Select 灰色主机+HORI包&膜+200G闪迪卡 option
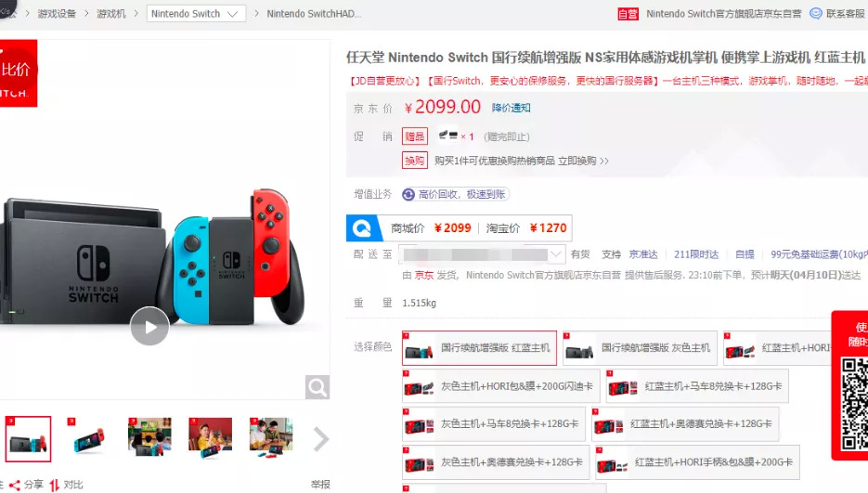This screenshot has height=493, width=868. click(501, 386)
